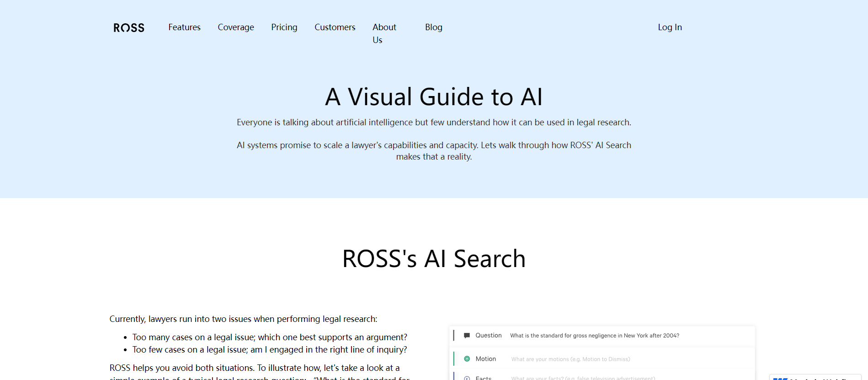This screenshot has height=380, width=868.
Task: Select the gross negligence question text
Action: click(594, 336)
